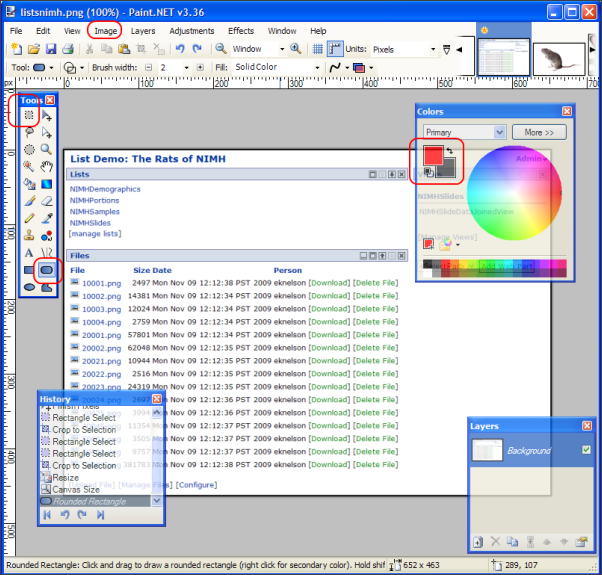The width and height of the screenshot is (602, 575).
Task: Click the red primary color swatch
Action: [433, 155]
